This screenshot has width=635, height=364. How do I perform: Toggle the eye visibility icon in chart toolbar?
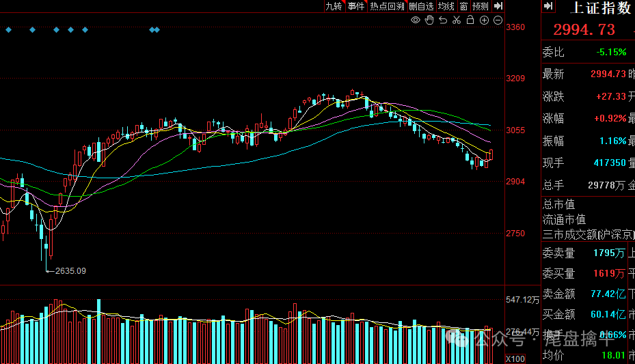[x=416, y=20]
